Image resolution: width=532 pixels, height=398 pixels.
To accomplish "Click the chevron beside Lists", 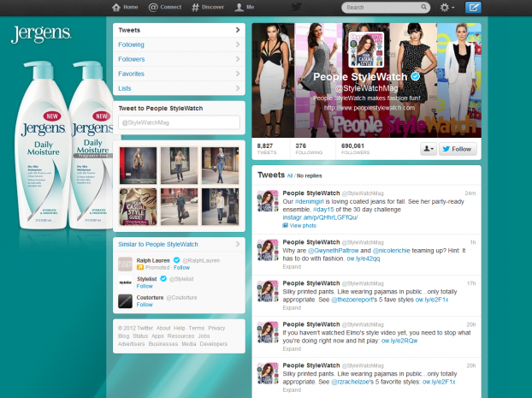I will click(238, 88).
